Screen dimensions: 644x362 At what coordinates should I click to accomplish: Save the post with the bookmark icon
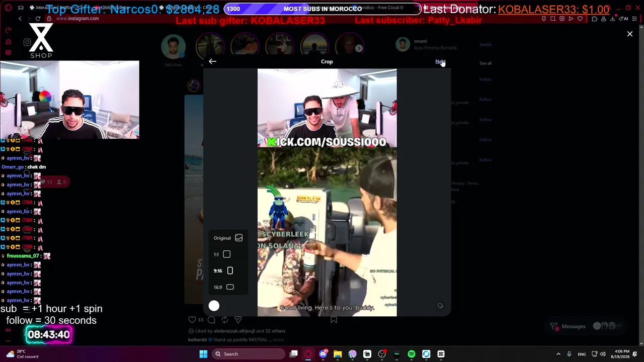point(334,320)
